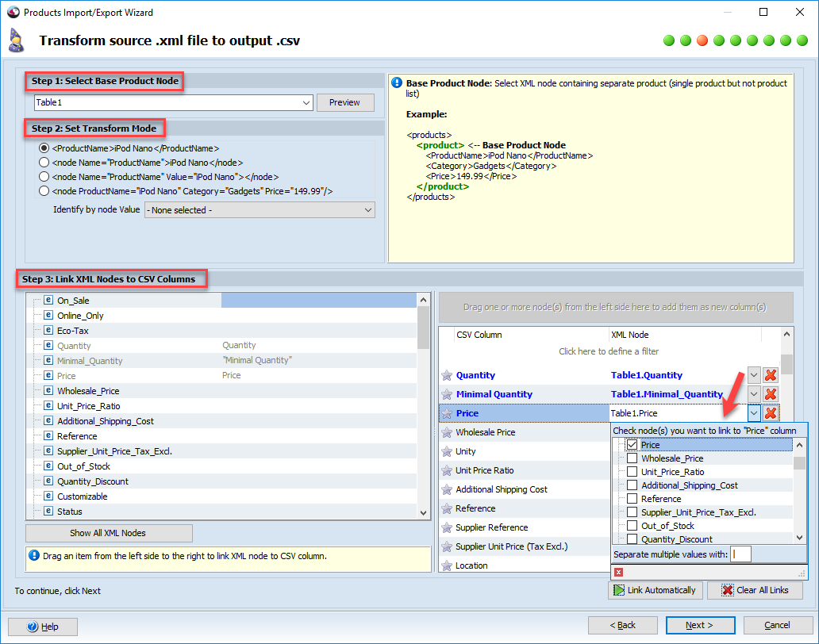Open the Table1 base product node combo box
The width and height of the screenshot is (819, 644).
[307, 102]
